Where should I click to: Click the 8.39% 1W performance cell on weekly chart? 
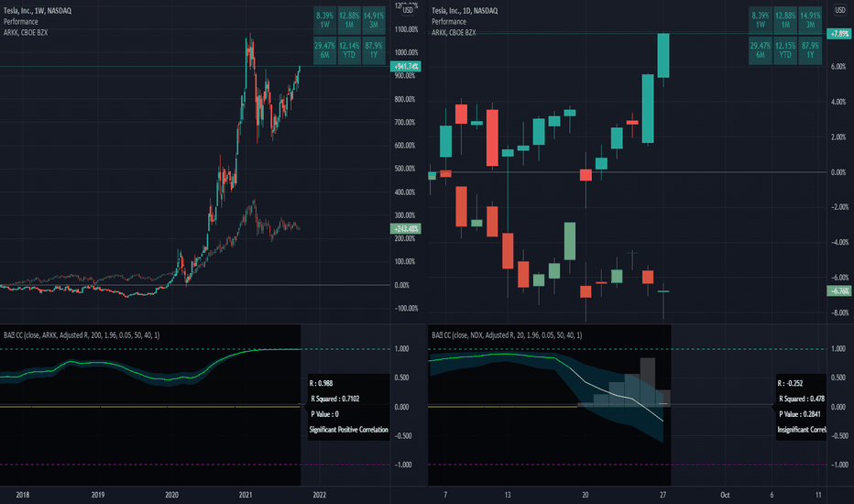coord(324,20)
